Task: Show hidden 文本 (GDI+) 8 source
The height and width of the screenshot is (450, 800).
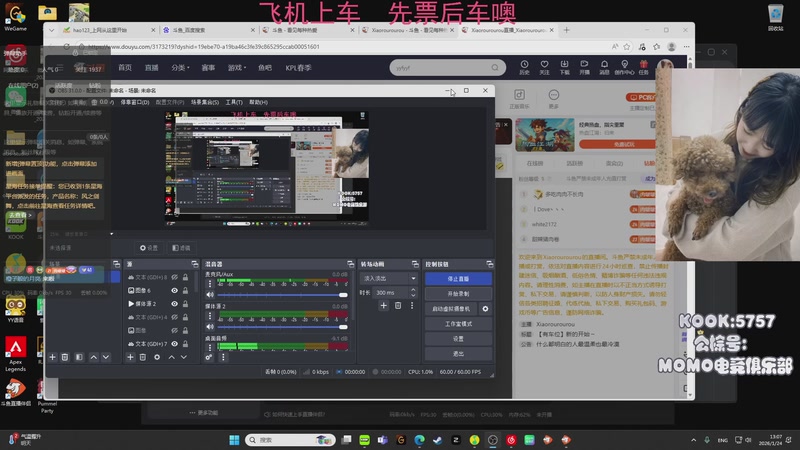Action: [174, 277]
